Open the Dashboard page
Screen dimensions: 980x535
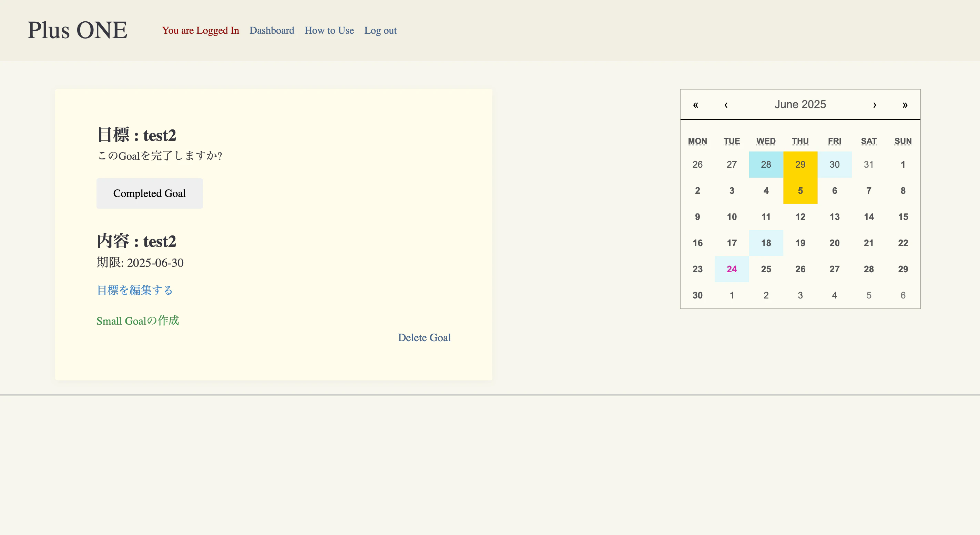coord(272,30)
